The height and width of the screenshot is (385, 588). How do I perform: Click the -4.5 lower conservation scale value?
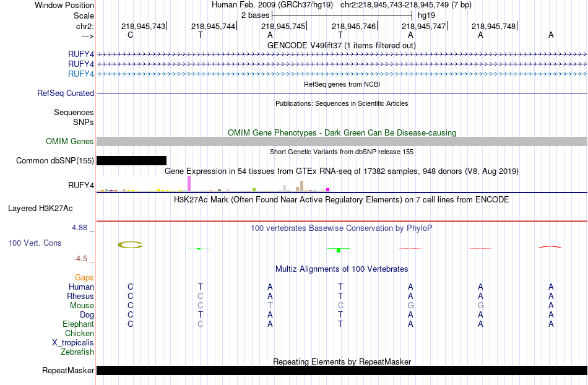click(80, 259)
